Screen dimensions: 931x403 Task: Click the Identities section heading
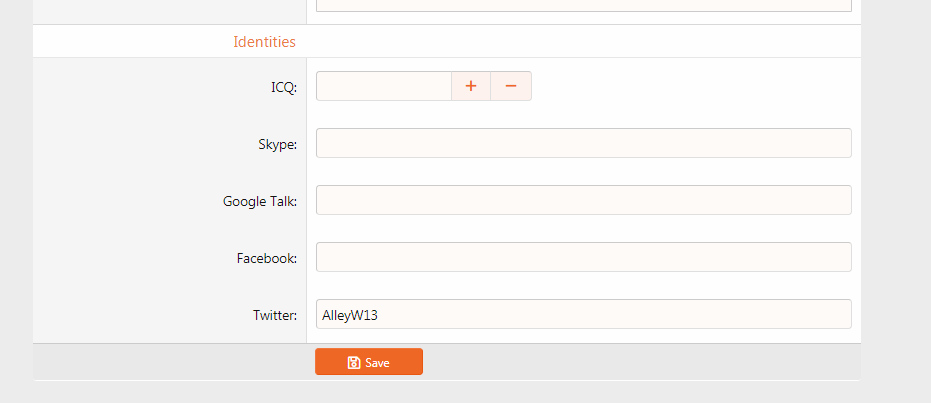(x=264, y=42)
